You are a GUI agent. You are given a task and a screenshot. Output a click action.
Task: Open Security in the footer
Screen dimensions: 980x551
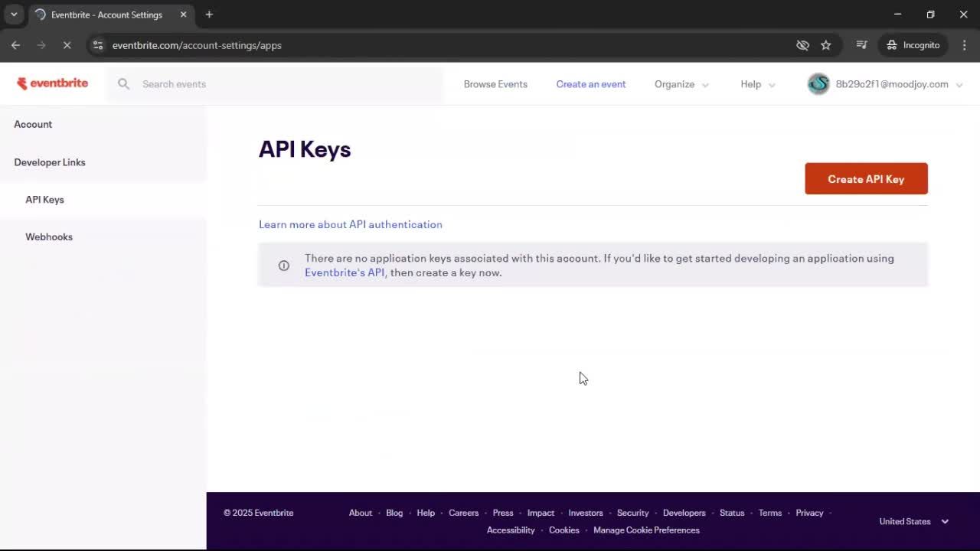click(x=632, y=513)
